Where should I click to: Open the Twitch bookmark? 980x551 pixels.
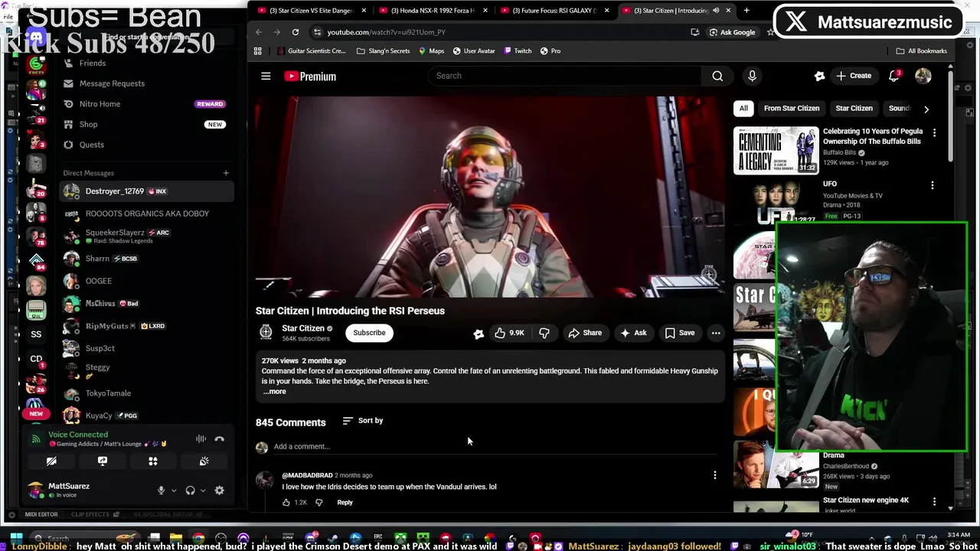tap(516, 51)
